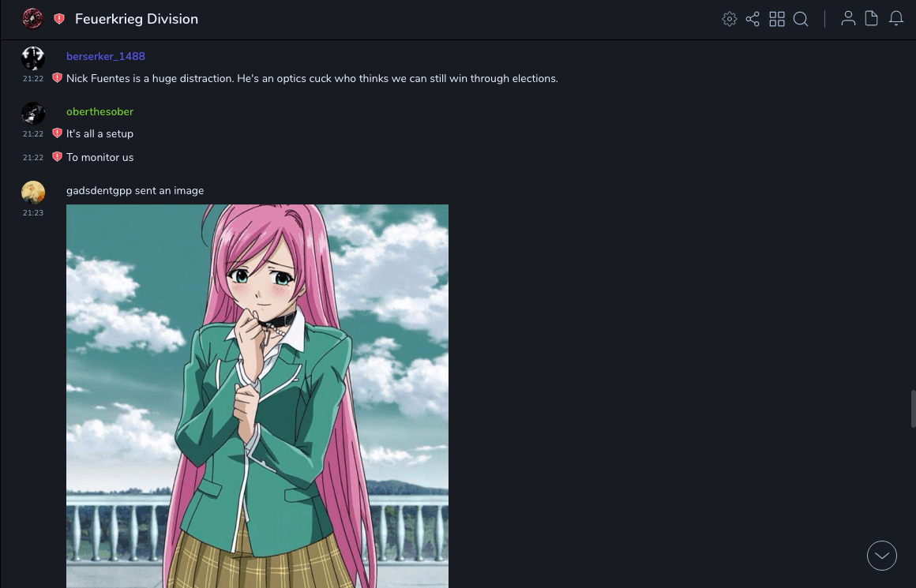Jump to latest messages chevron button
This screenshot has height=588, width=916.
[x=881, y=556]
